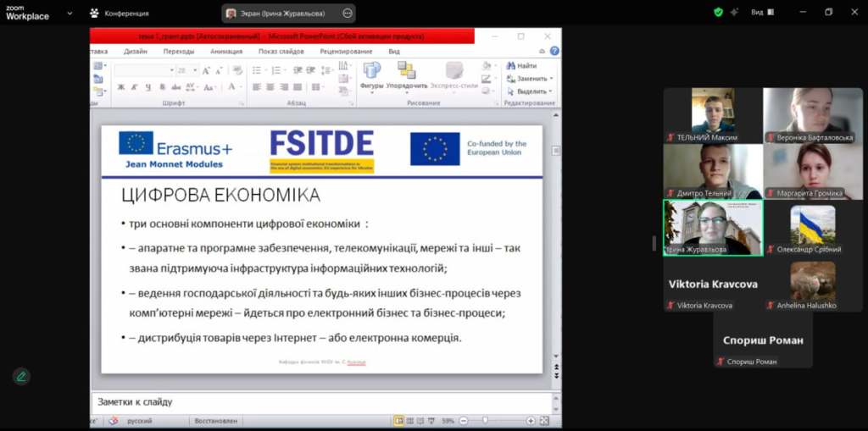Open screen share options ellipsis button

click(x=347, y=14)
